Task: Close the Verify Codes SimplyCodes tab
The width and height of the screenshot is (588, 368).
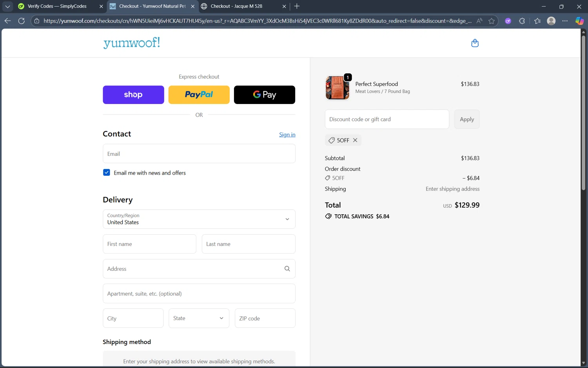Action: tap(101, 6)
